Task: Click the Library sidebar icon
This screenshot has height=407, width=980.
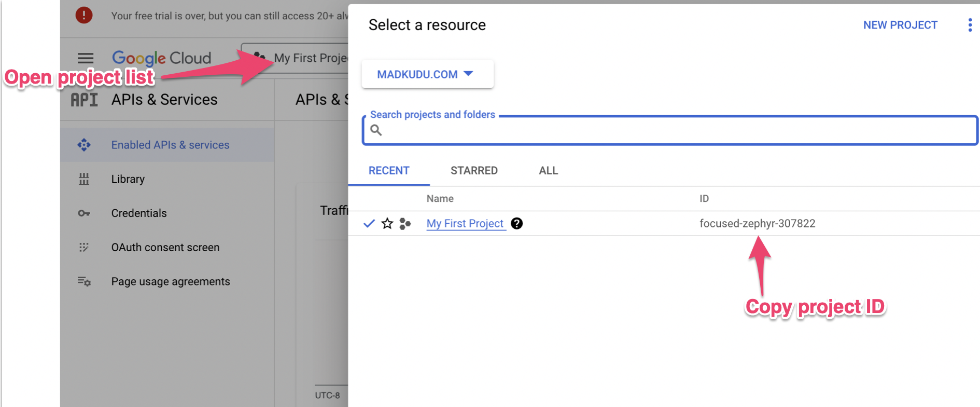Action: [x=84, y=179]
